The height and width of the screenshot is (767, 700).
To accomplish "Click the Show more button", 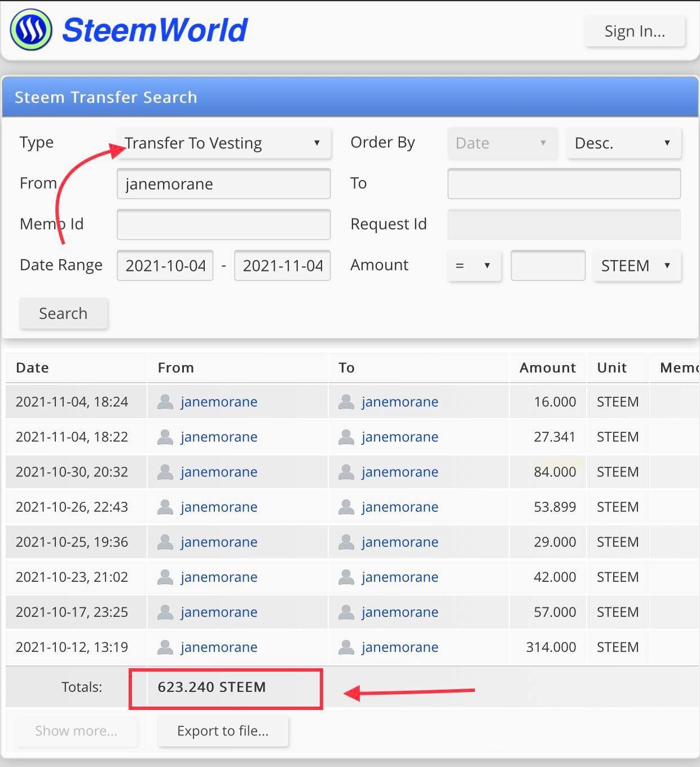I will [x=76, y=731].
